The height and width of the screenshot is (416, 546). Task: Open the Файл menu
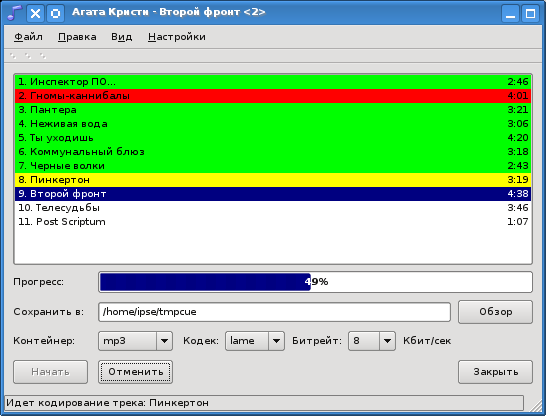[x=28, y=37]
